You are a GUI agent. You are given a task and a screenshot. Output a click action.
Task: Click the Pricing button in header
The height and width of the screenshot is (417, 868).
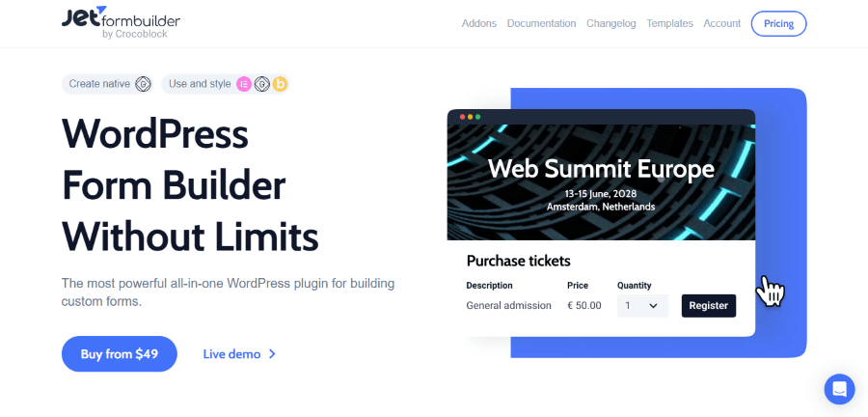(x=778, y=23)
